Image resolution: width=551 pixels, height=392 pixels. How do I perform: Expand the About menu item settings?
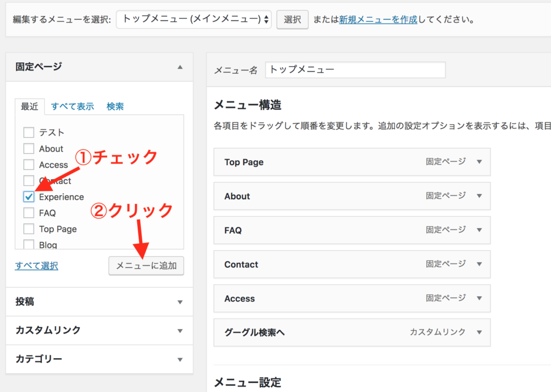tap(479, 196)
